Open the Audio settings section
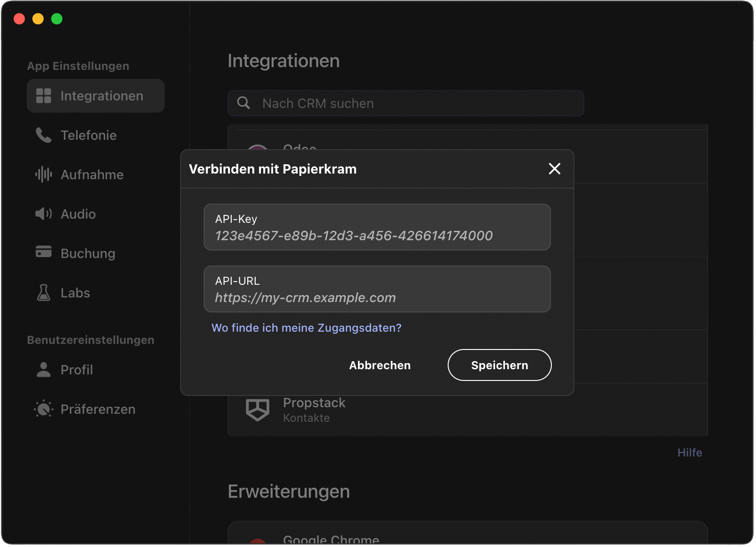756x547 pixels. pyautogui.click(x=96, y=214)
